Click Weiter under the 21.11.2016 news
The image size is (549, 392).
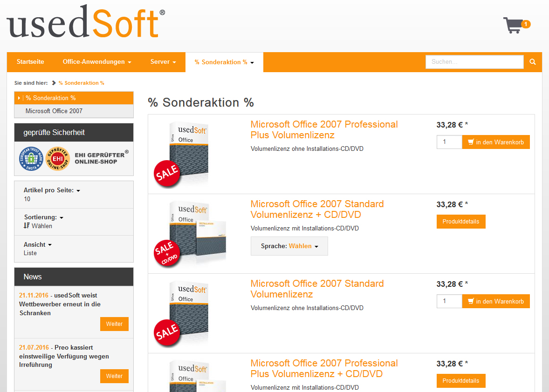click(114, 324)
